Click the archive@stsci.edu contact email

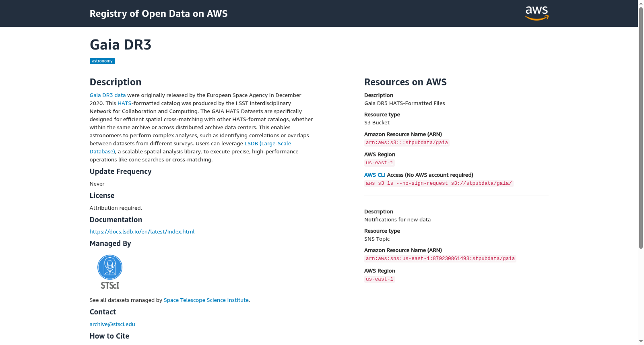(x=112, y=324)
